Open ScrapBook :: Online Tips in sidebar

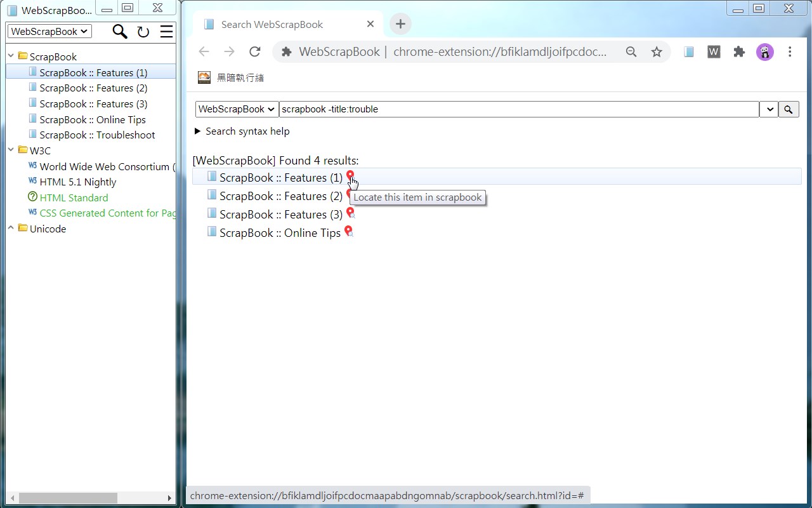(x=93, y=119)
